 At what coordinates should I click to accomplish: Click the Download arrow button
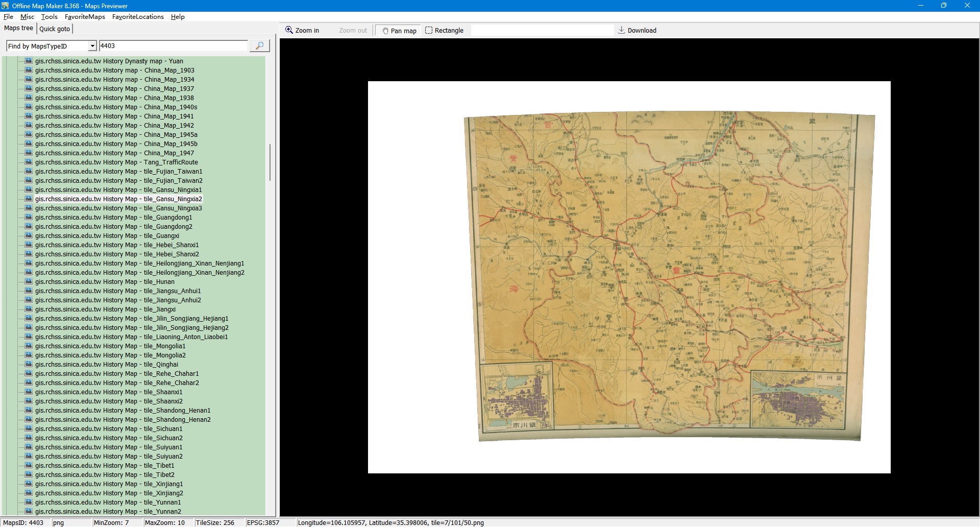(636, 31)
